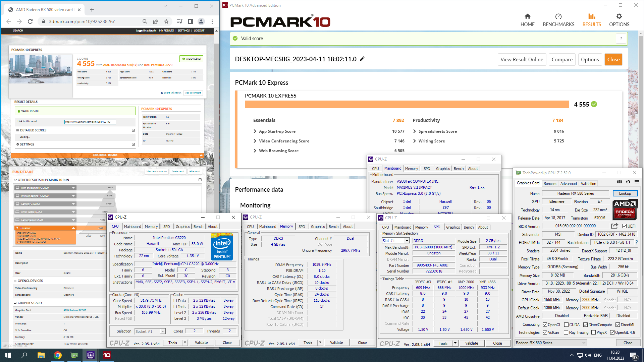Viewport: 644px width, 362px height.
Task: Click Compare button in PCMark
Action: (x=562, y=59)
